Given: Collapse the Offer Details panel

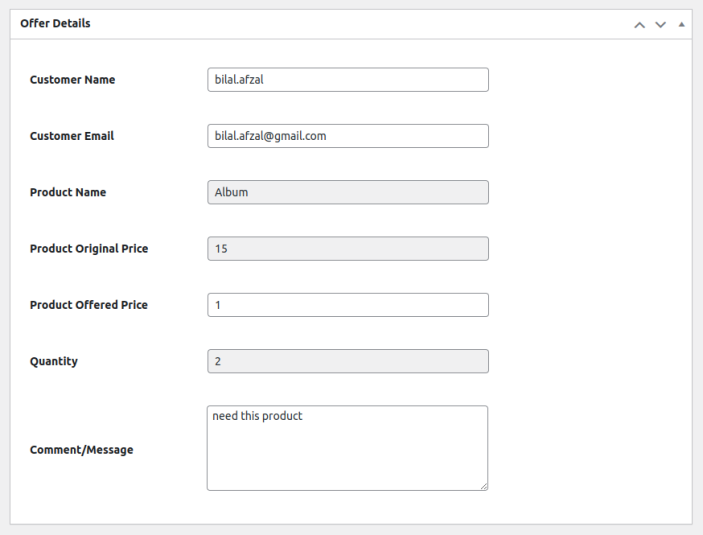Looking at the screenshot, I should pyautogui.click(x=681, y=24).
